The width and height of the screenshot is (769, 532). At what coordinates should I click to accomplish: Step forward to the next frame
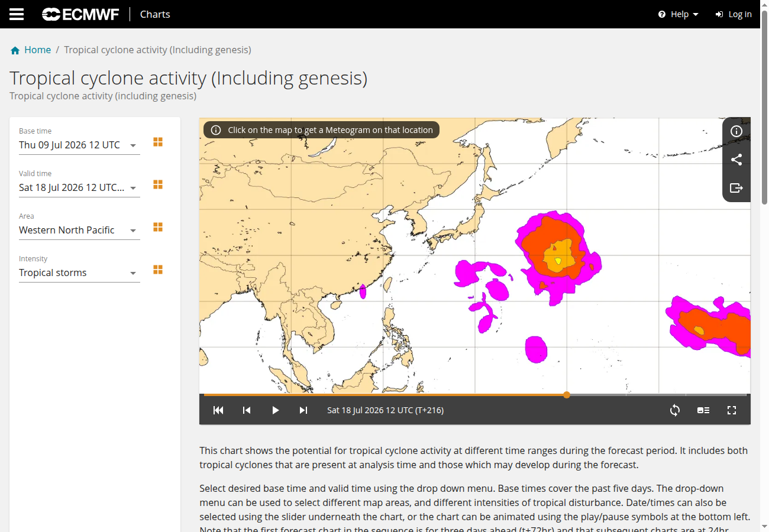(303, 410)
